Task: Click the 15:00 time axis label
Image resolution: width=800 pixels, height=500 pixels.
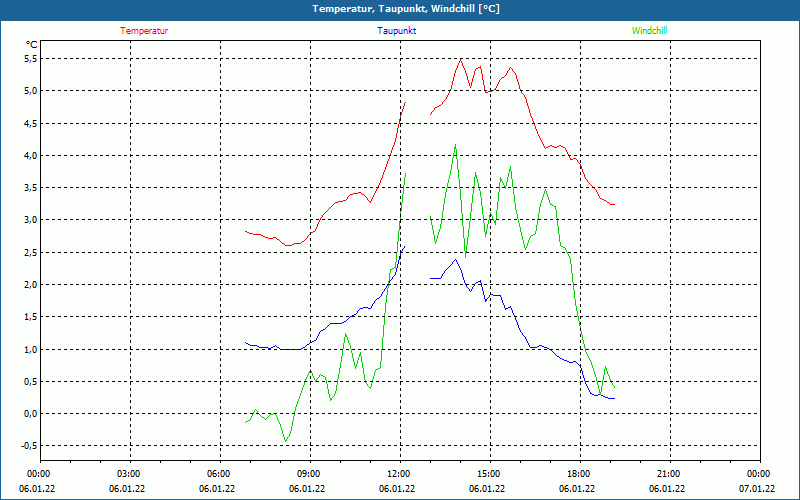Action: pyautogui.click(x=489, y=474)
